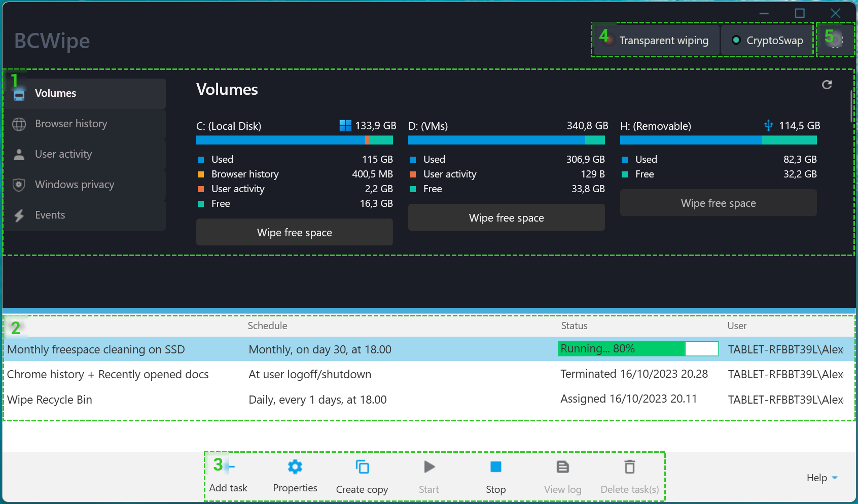Viewport: 858px width, 504px height.
Task: Click the Assigned 16/10/2023 20.11 status
Action: [x=629, y=399]
